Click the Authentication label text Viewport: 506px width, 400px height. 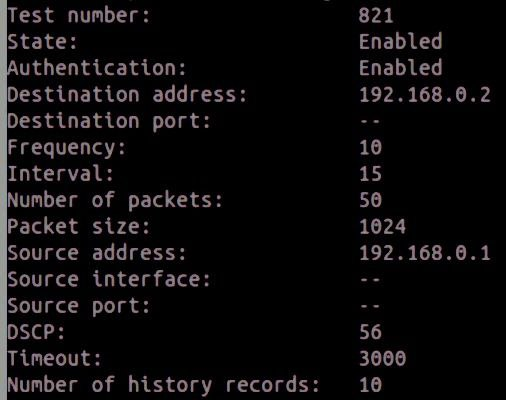(x=97, y=68)
